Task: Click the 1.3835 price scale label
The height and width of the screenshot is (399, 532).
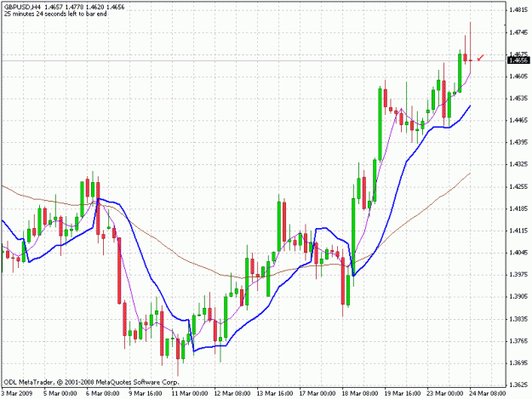Action: point(518,319)
